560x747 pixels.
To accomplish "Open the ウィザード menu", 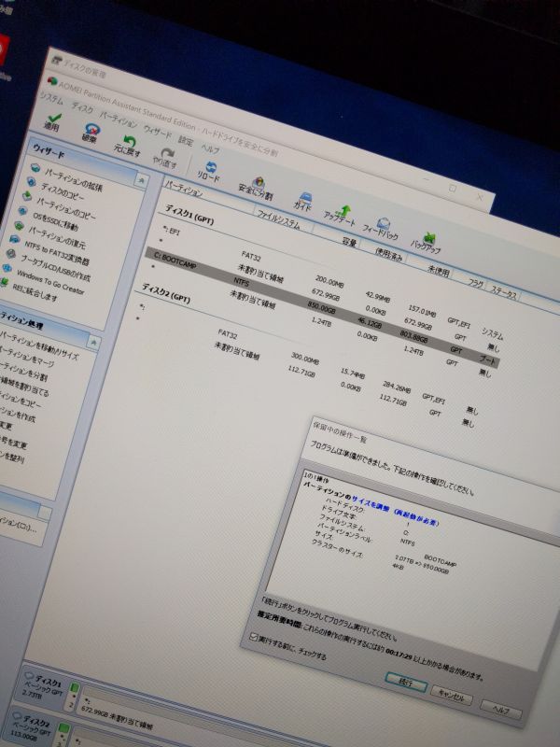I will pyautogui.click(x=158, y=132).
